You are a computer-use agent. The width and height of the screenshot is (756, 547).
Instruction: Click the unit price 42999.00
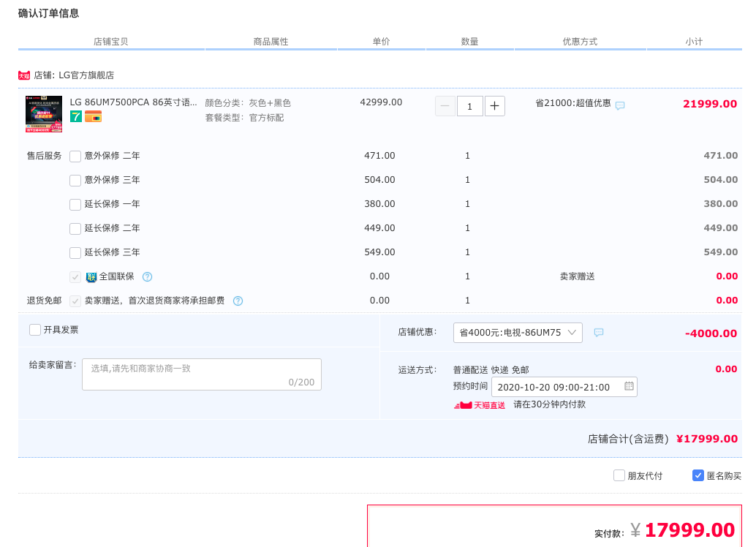click(x=381, y=102)
